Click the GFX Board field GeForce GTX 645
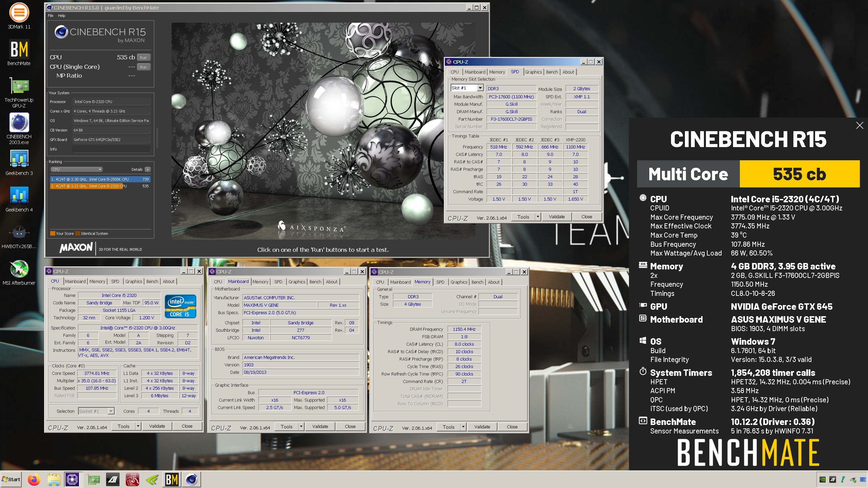The height and width of the screenshot is (488, 868). (x=111, y=140)
